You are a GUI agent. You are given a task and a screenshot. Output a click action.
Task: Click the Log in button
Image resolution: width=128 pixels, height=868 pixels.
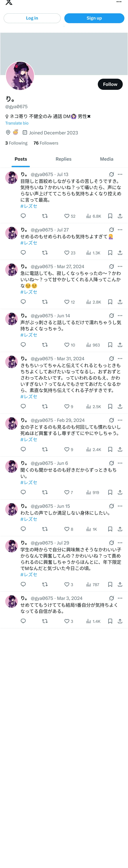(32, 18)
